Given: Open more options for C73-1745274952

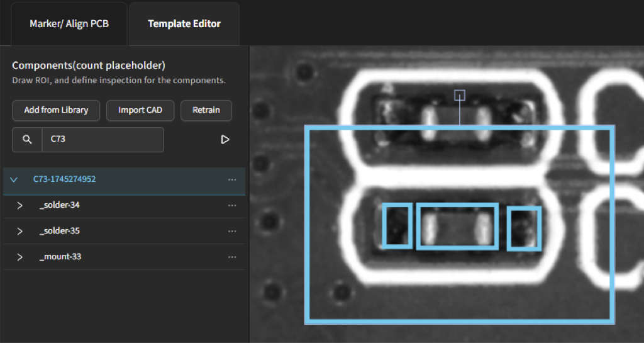Looking at the screenshot, I should pos(232,179).
